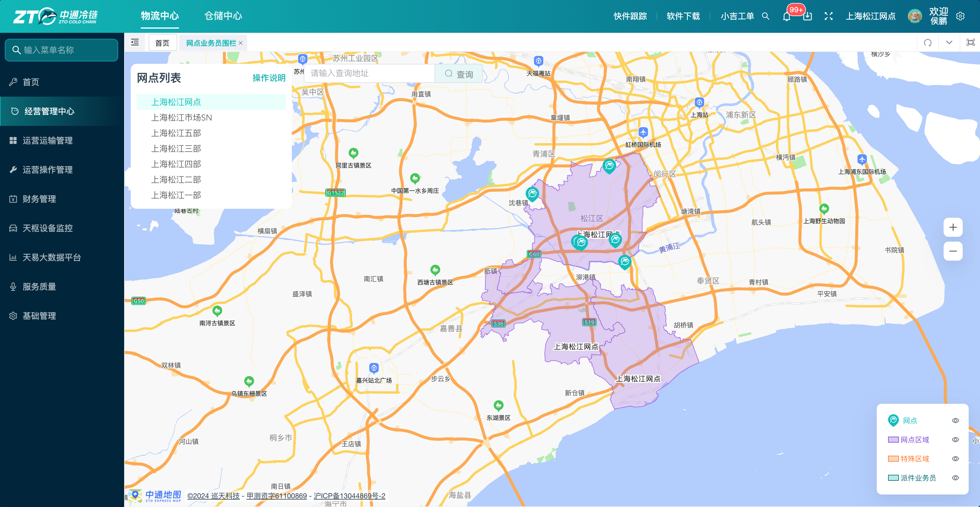Switch to 仓储中心 top tab
Viewport: 980px width, 507px height.
223,16
